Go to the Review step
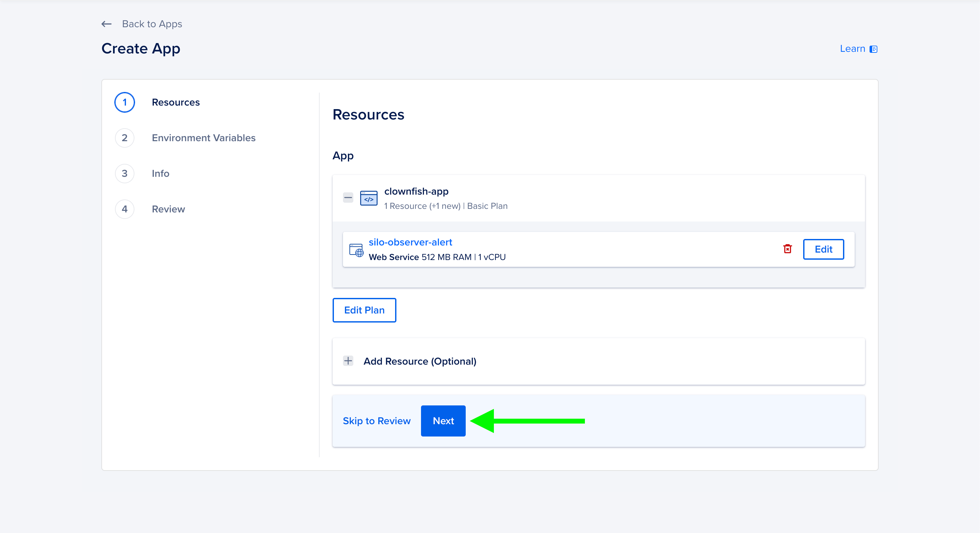 pyautogui.click(x=168, y=209)
